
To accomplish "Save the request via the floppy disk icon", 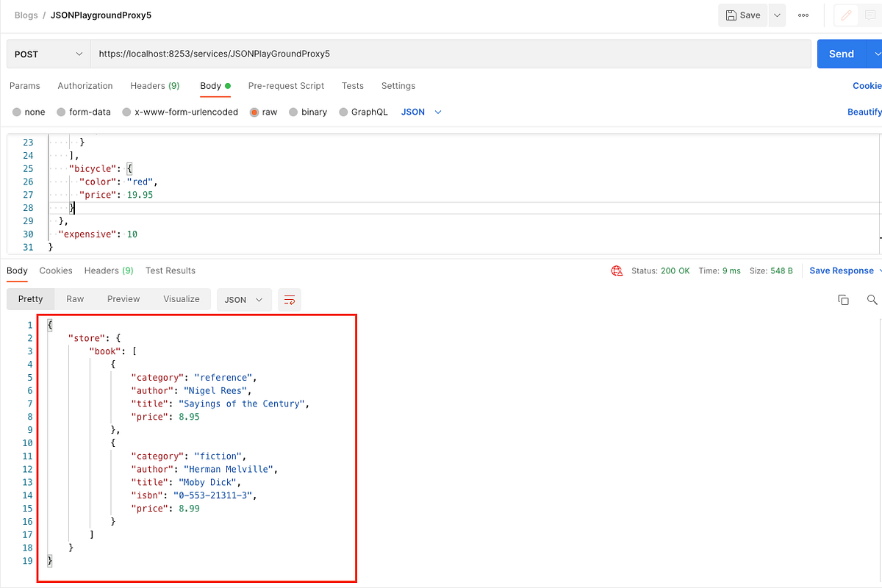I will 742,15.
